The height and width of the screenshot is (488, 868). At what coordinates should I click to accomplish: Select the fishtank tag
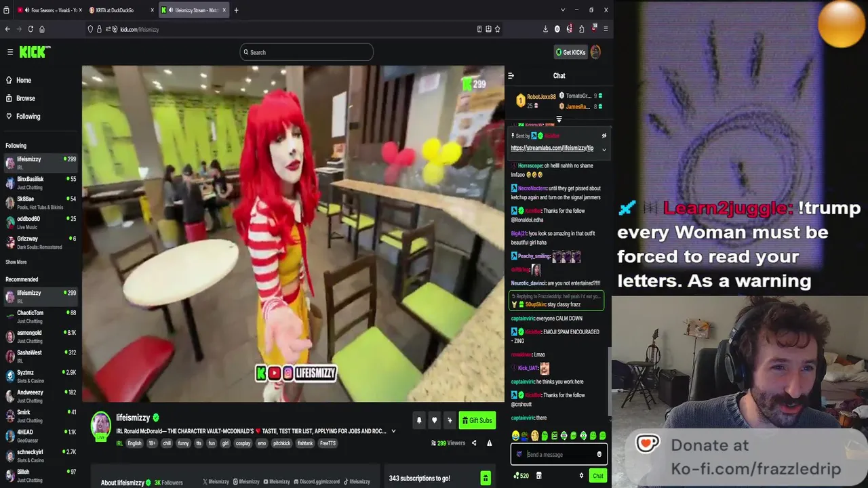[x=305, y=443]
